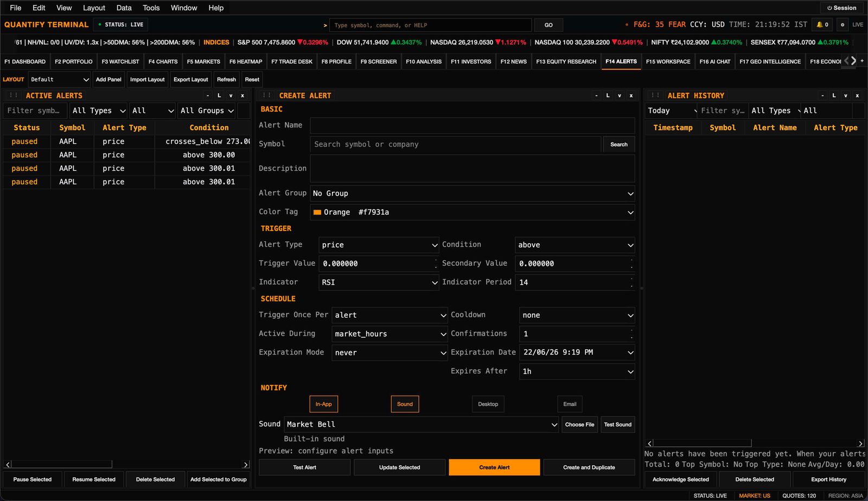
Task: Open the settings gear in top bar
Action: 842,24
